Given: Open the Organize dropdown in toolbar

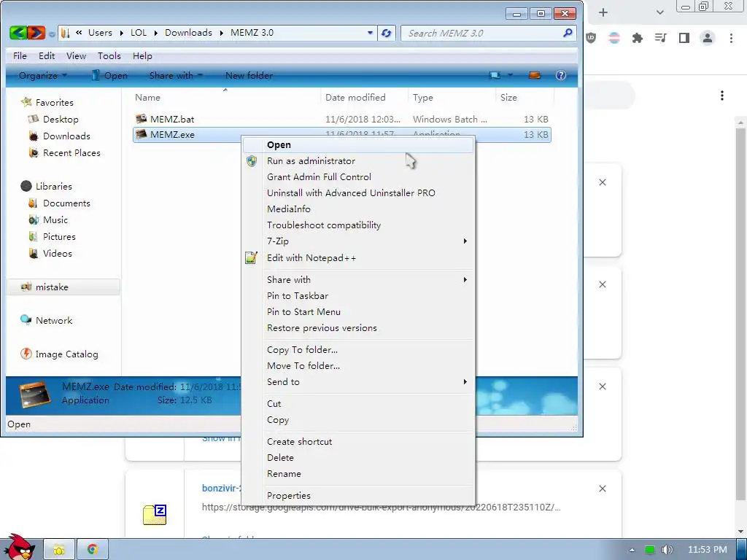Looking at the screenshot, I should [42, 75].
